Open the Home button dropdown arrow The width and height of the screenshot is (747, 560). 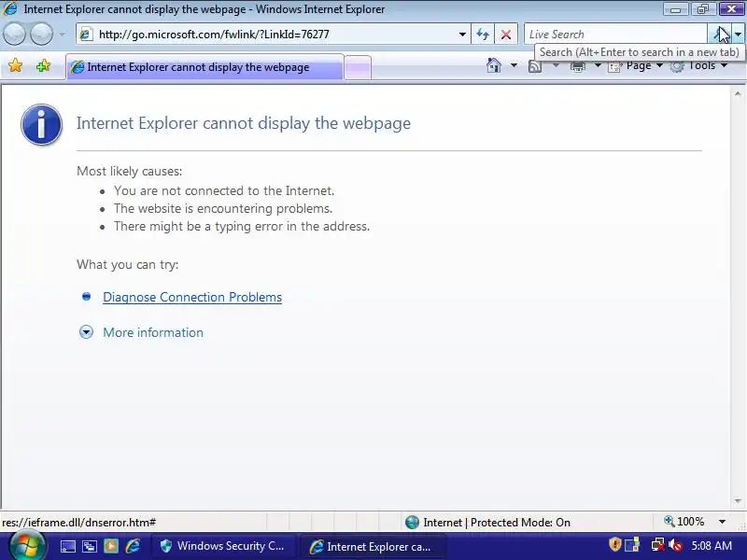(514, 65)
